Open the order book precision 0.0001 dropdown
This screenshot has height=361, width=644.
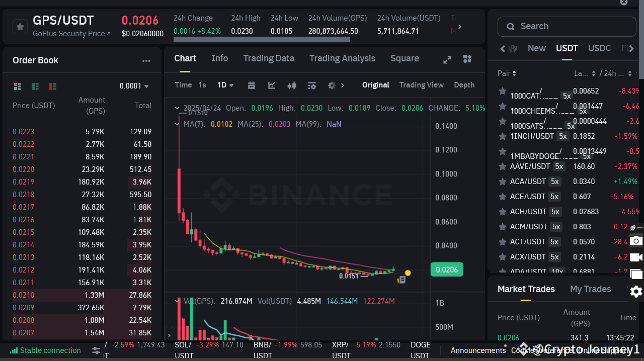tap(134, 86)
